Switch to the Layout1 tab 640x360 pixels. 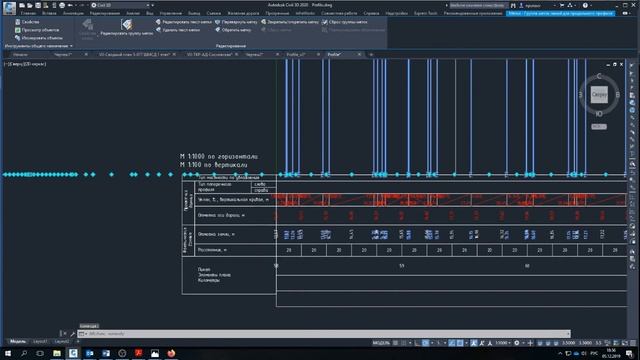click(x=40, y=341)
